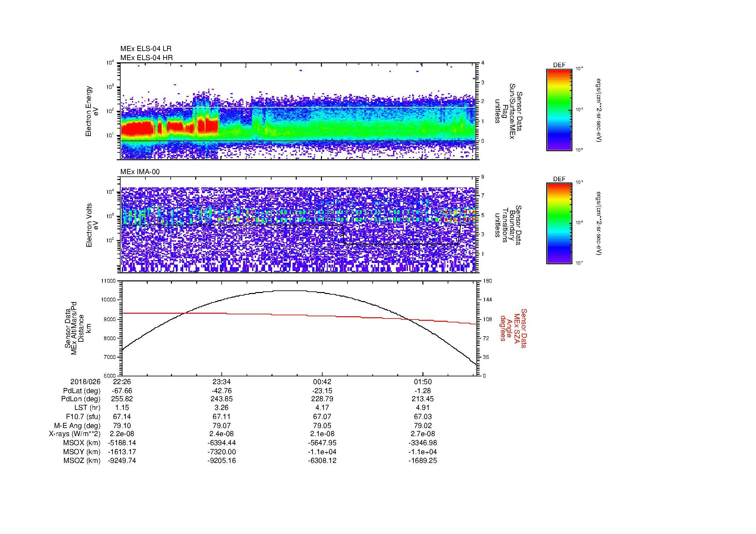The width and height of the screenshot is (756, 534).
Task: Click the MSOY value -1613.17
Action: [x=122, y=452]
